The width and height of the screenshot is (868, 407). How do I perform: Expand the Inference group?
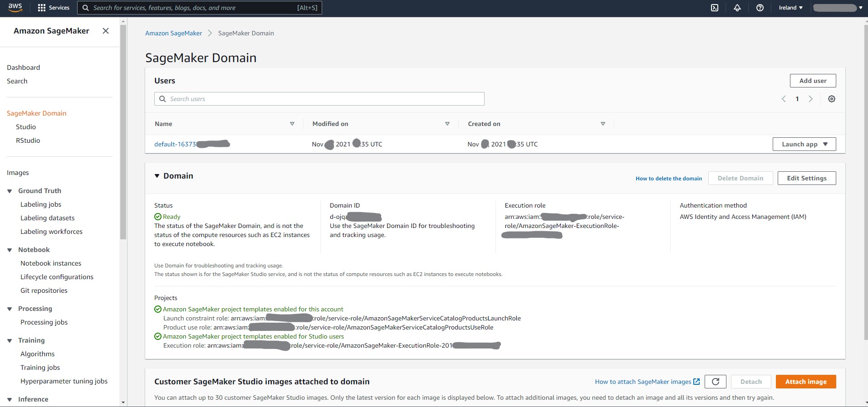10,400
